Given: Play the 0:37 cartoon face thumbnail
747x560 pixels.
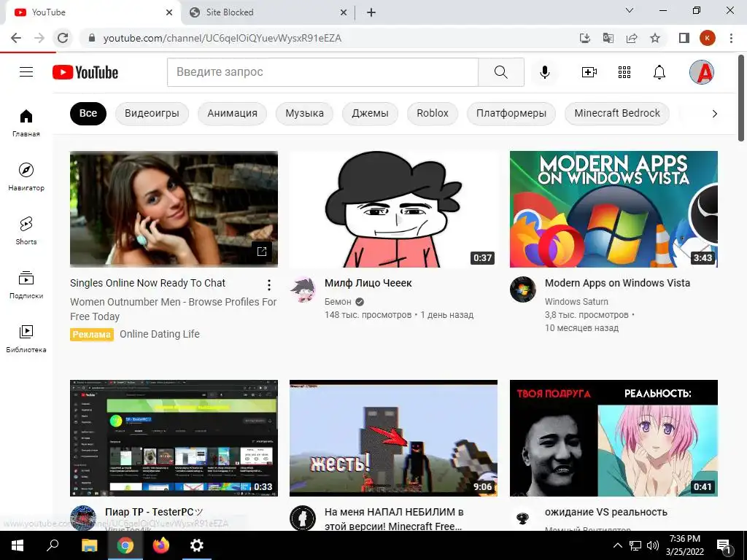Looking at the screenshot, I should [x=393, y=209].
